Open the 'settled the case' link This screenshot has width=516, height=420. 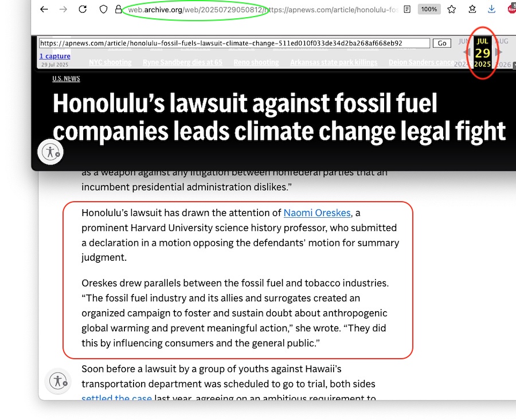pos(116,398)
